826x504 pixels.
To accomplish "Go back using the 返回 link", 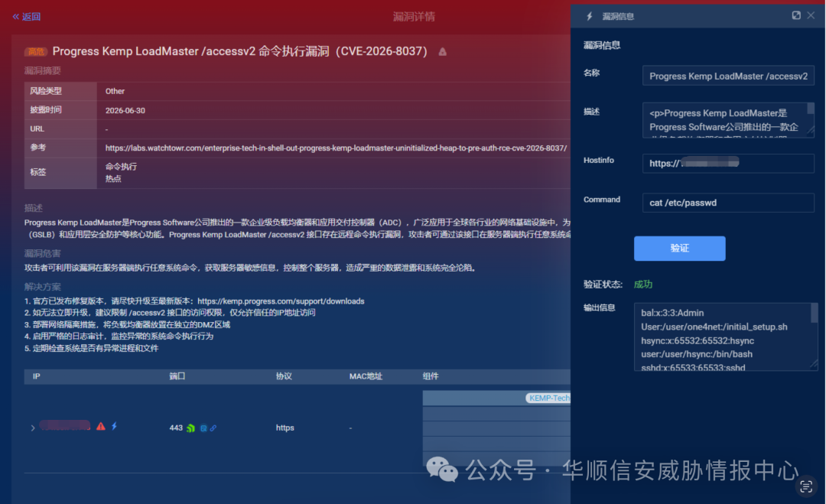I will pyautogui.click(x=26, y=17).
